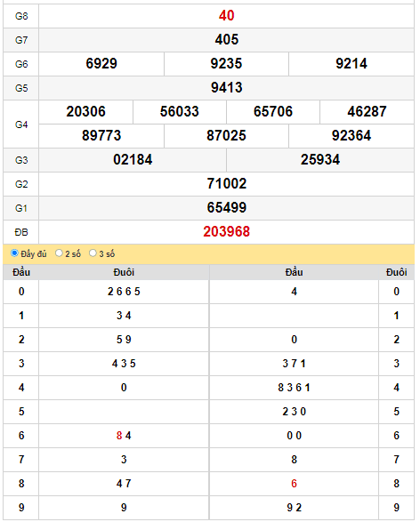Click the G1 result 65499
This screenshot has width=420, height=522.
(x=227, y=207)
